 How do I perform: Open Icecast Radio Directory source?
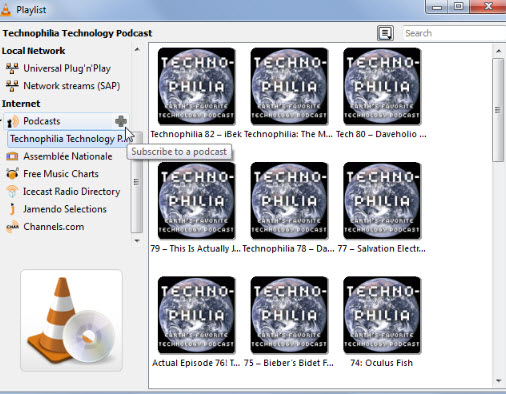[x=72, y=192]
